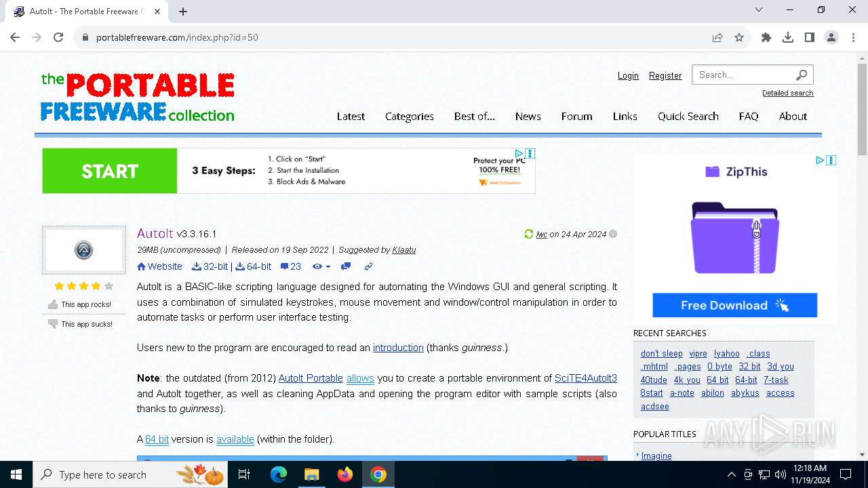Screen dimensions: 868x488
Task: Open Chrome downloads icon
Action: pyautogui.click(x=788, y=37)
